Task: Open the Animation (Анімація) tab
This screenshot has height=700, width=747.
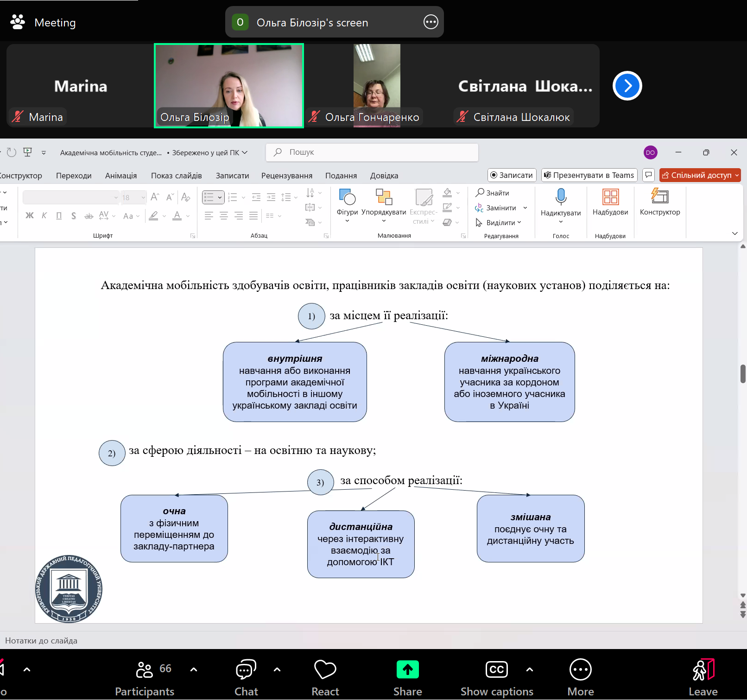Action: pos(121,176)
